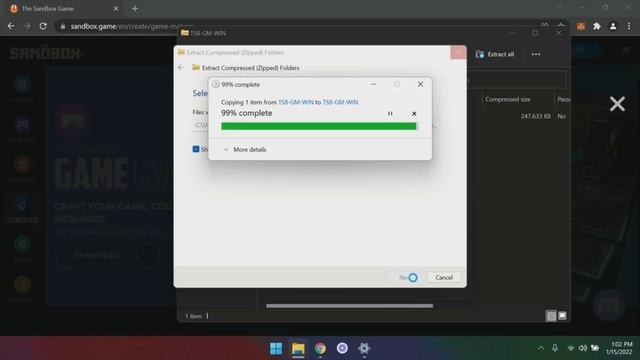Toggle the show extracted files checkbox
Image resolution: width=640 pixels, height=360 pixels.
196,149
